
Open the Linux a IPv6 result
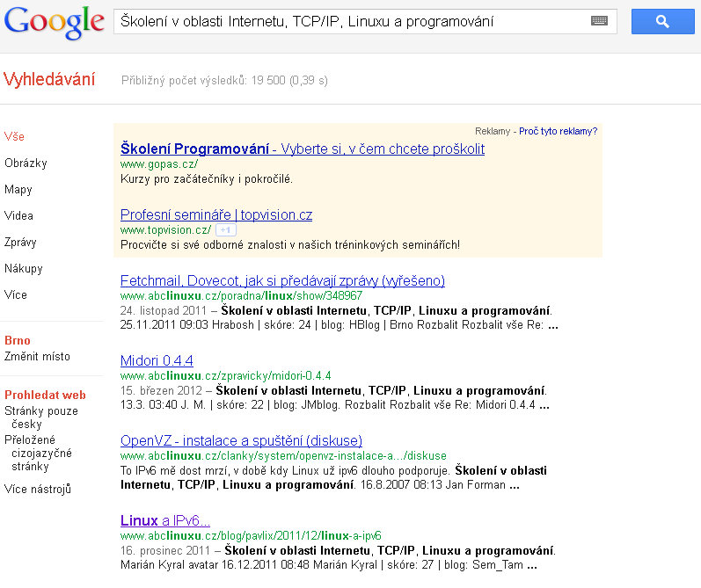click(x=165, y=520)
